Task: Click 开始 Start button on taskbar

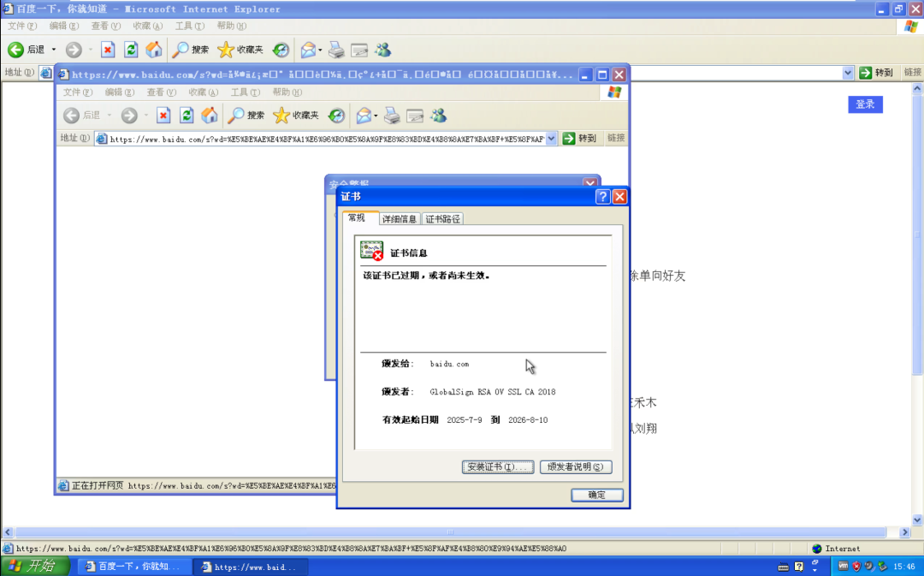Action: 34,566
